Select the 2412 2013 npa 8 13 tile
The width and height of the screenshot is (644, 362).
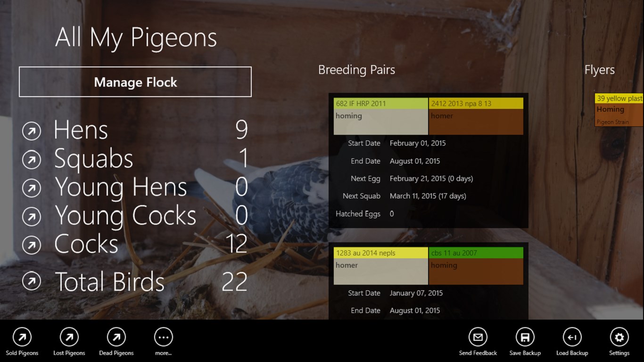(476, 116)
